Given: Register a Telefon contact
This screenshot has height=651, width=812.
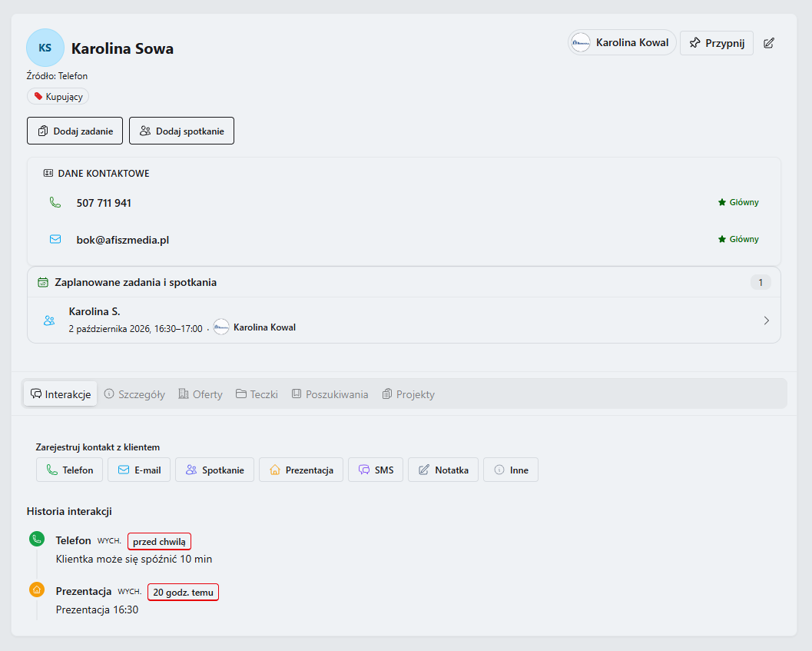Looking at the screenshot, I should coord(70,470).
